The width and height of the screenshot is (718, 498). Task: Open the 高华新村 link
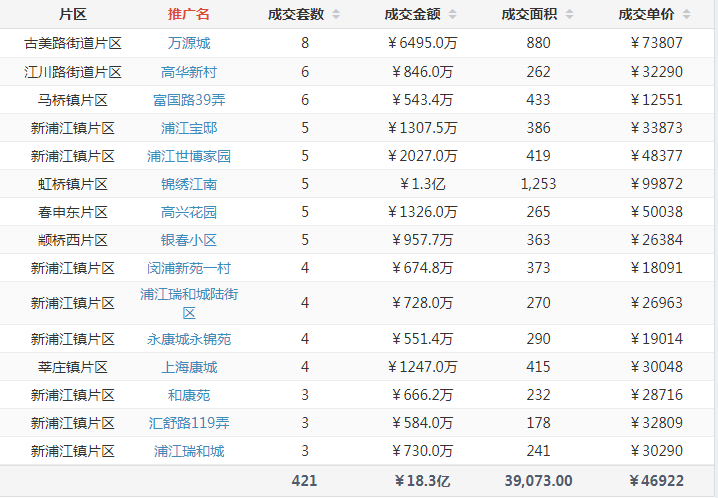pyautogui.click(x=189, y=72)
